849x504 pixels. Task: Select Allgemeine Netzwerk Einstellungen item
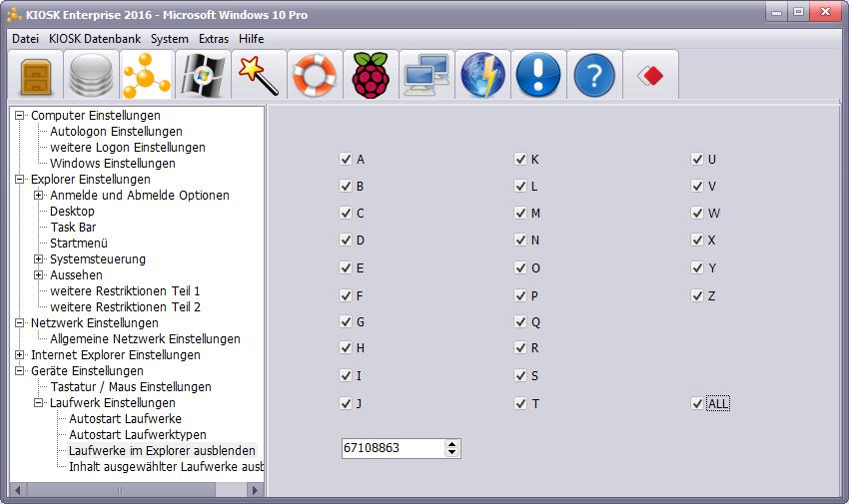[x=145, y=339]
